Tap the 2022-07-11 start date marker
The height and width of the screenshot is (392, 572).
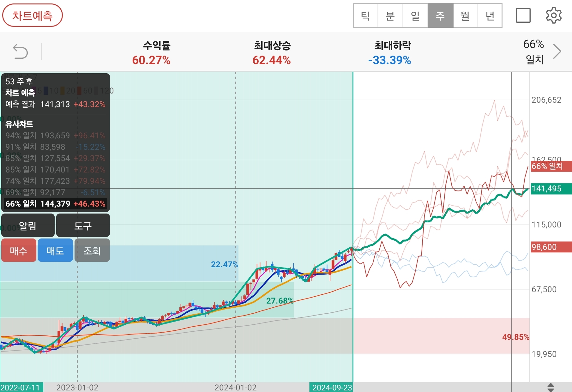21,387
